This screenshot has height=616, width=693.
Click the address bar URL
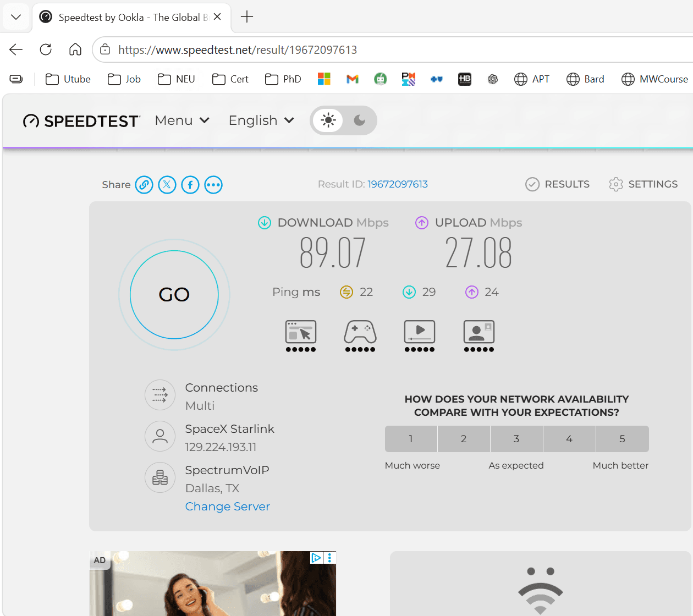coord(238,50)
